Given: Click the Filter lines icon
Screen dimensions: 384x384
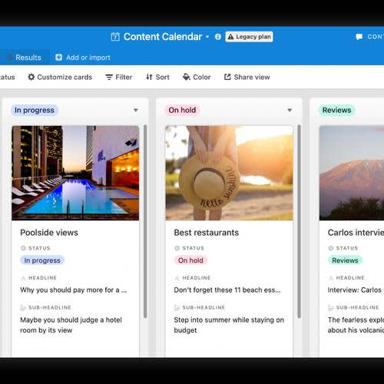Looking at the screenshot, I should [109, 77].
